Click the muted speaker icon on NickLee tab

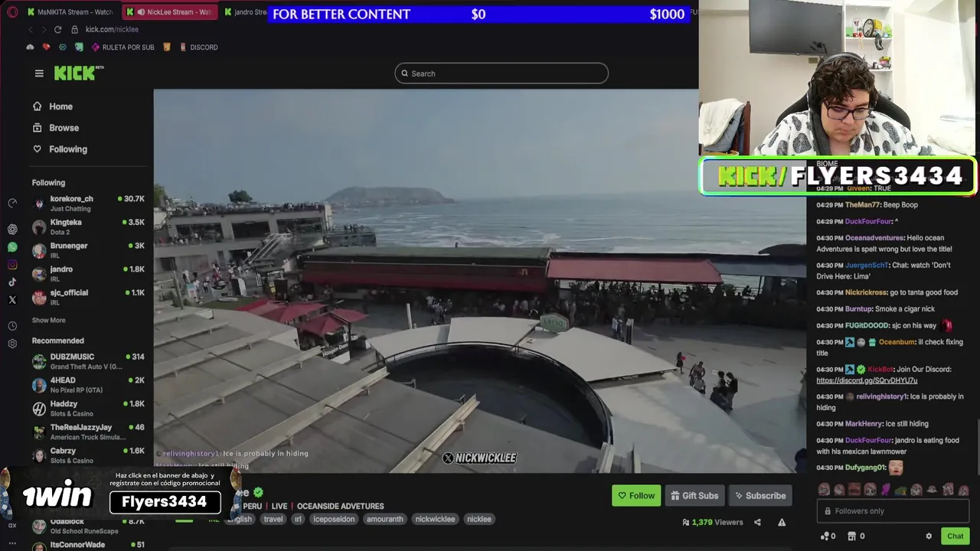point(141,12)
